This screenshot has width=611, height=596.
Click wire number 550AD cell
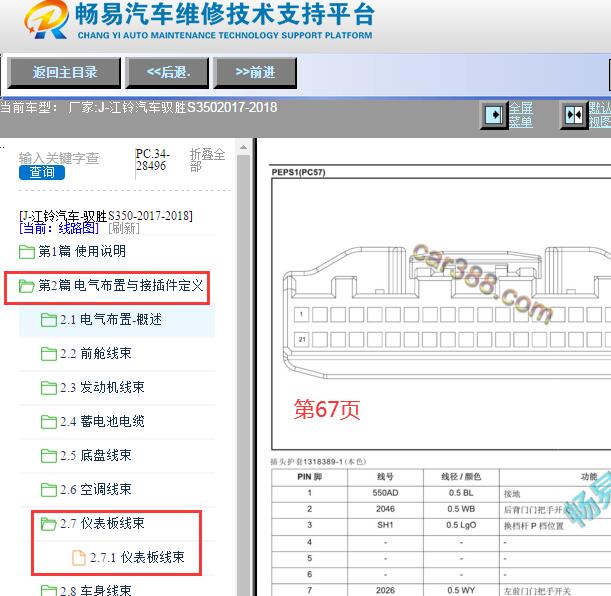pyautogui.click(x=385, y=493)
